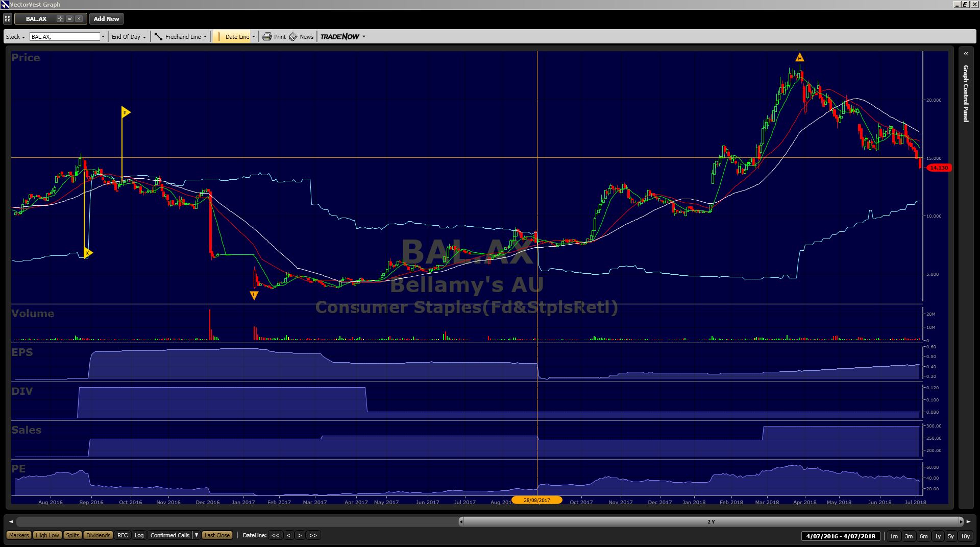Jump DateLine back with << button
Image resolution: width=980 pixels, height=547 pixels.
click(x=276, y=535)
